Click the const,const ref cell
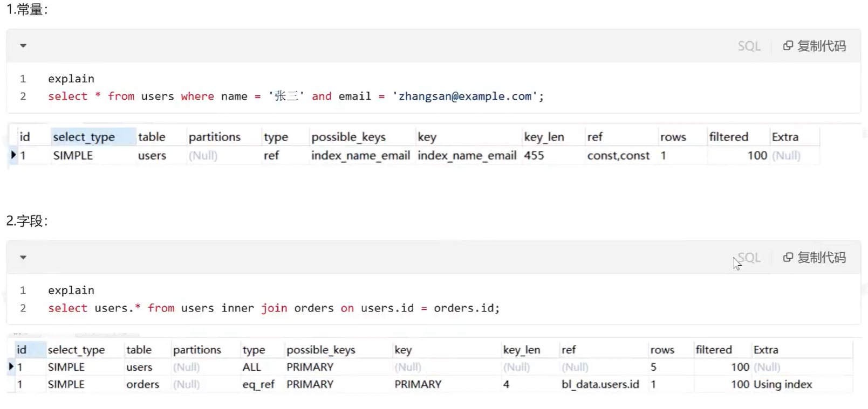The height and width of the screenshot is (409, 868). pos(618,156)
